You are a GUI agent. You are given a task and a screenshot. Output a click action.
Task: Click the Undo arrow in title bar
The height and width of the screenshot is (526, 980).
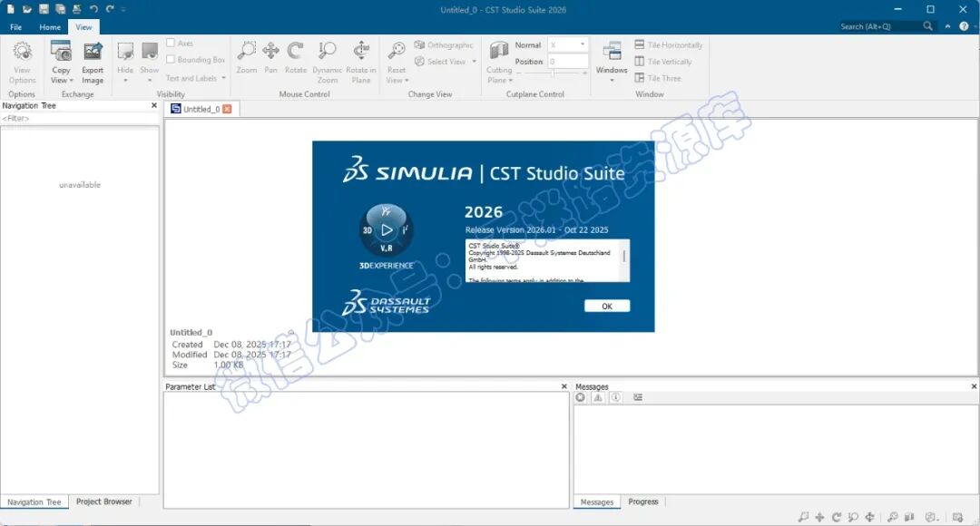[93, 9]
